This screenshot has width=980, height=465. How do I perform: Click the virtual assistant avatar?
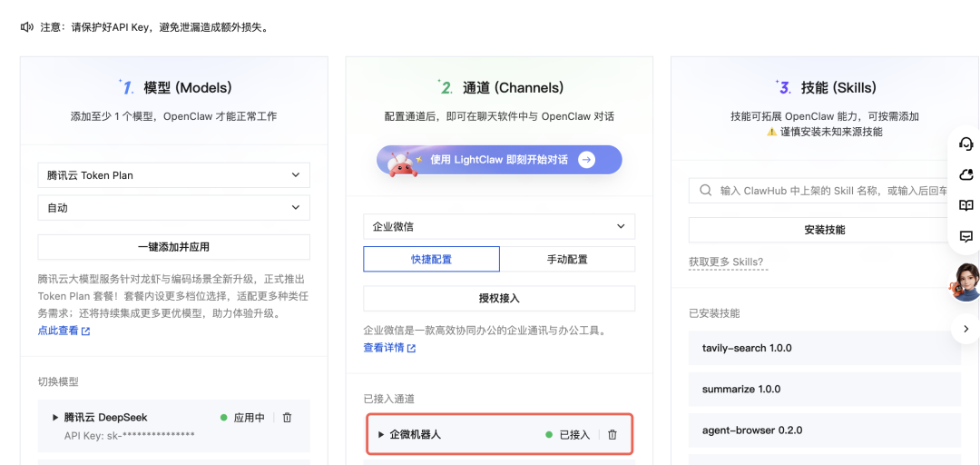(x=965, y=282)
